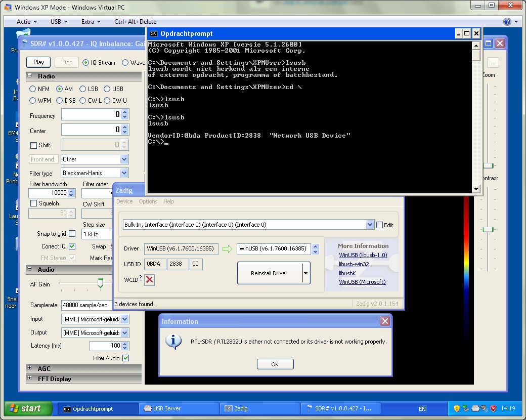Click the SDR# title bar icon
Viewport: 526px width, 420px height.
tap(24, 44)
